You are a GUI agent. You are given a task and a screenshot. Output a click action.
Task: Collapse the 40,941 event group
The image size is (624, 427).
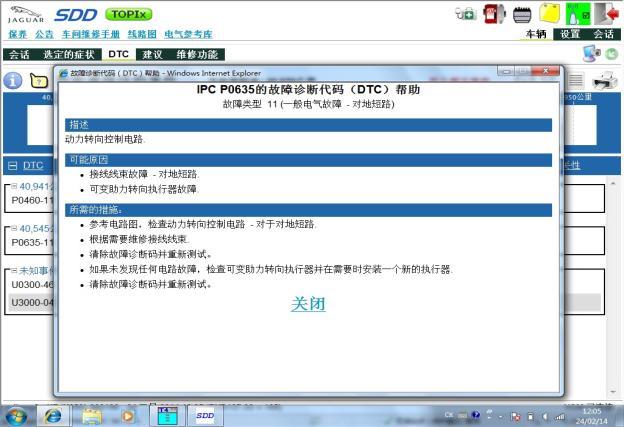[14, 186]
